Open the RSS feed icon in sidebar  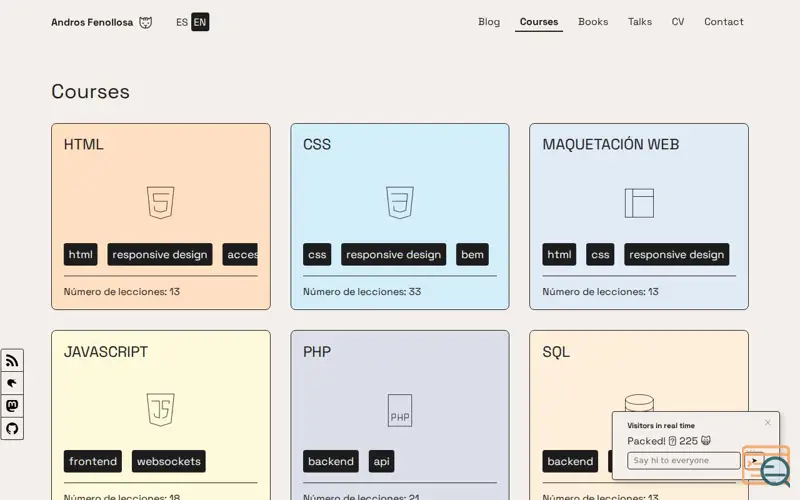click(12, 361)
